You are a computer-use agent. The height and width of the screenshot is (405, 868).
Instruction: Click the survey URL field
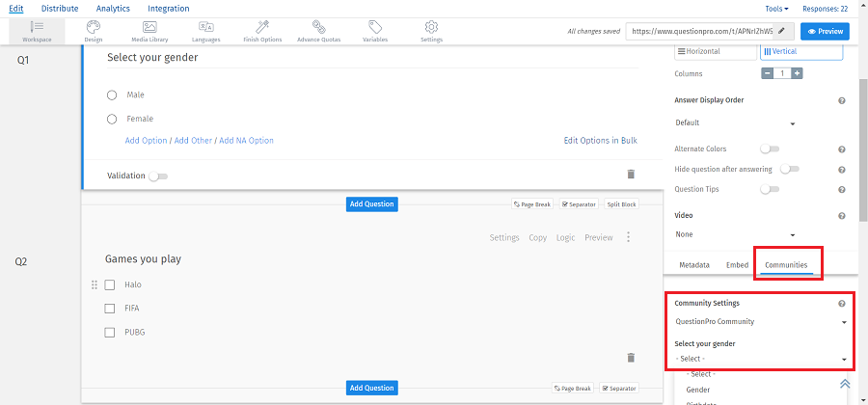click(700, 32)
